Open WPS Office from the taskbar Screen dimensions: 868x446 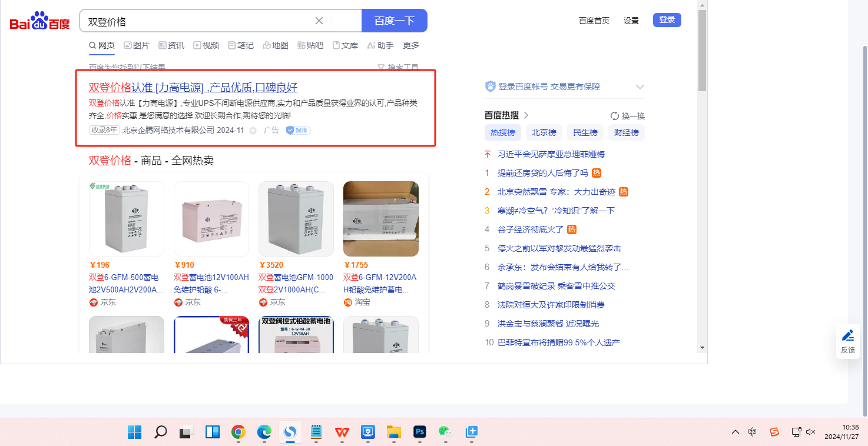[x=342, y=432]
